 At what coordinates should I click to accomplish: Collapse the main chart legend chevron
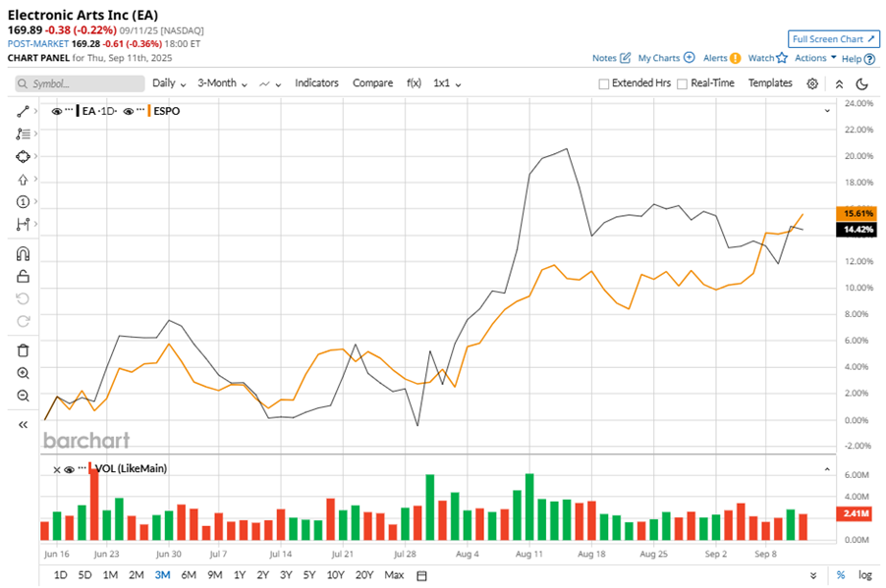click(x=827, y=111)
